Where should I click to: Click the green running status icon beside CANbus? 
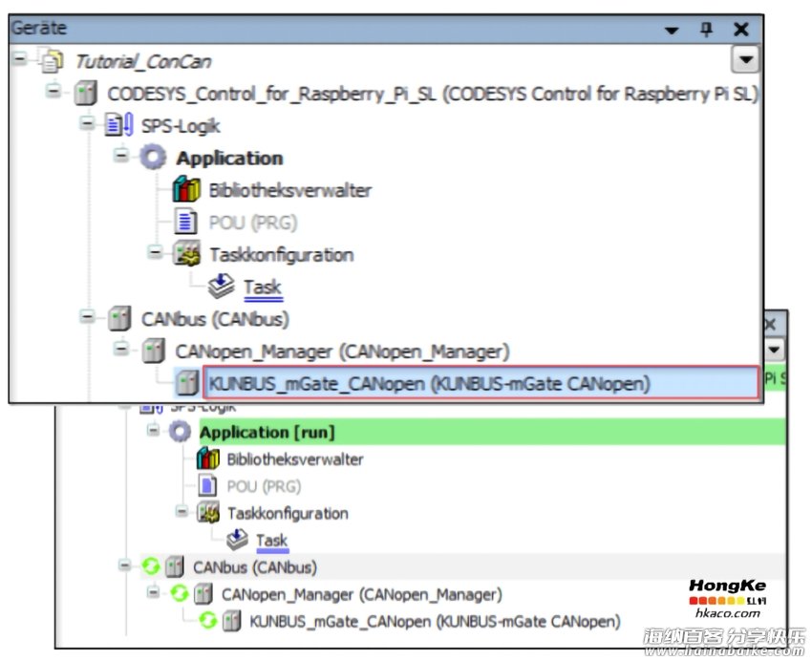point(151,566)
